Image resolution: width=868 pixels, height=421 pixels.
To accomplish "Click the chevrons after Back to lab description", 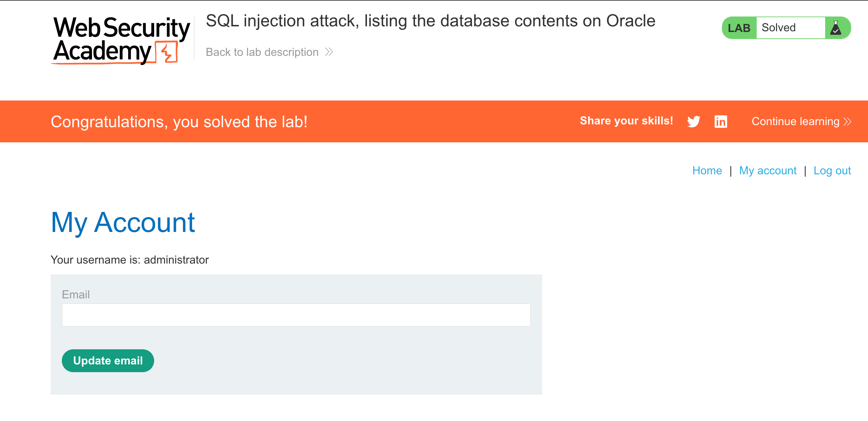I will [x=329, y=52].
